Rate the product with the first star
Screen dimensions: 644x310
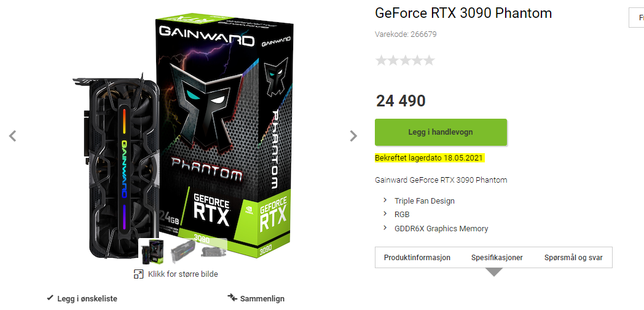[x=381, y=60]
